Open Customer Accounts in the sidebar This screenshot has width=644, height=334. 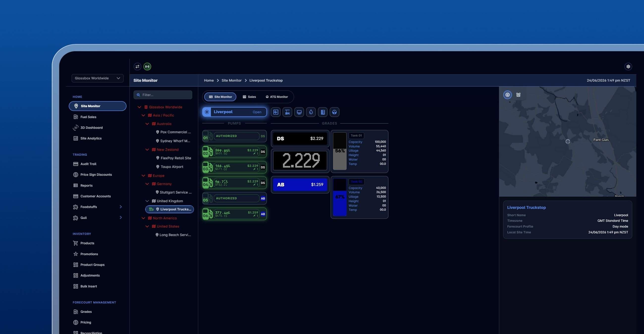coord(96,196)
